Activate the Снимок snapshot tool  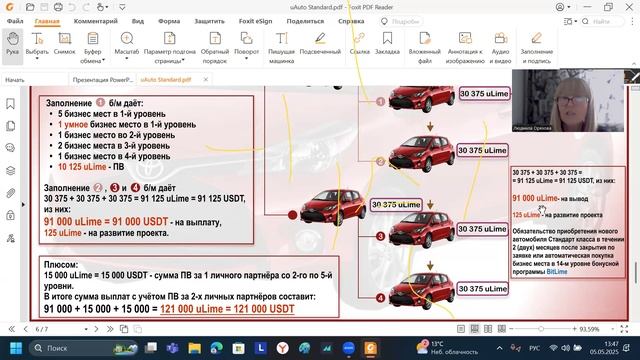click(x=64, y=44)
